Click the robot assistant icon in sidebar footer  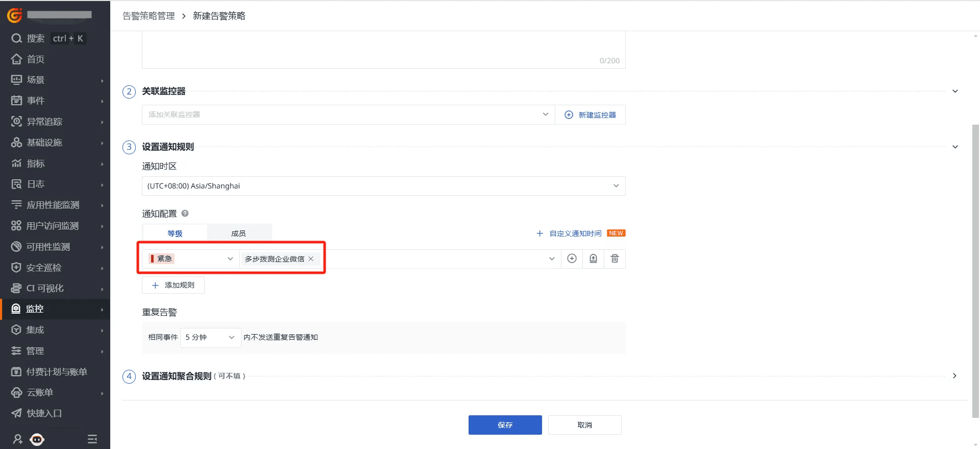click(x=37, y=439)
